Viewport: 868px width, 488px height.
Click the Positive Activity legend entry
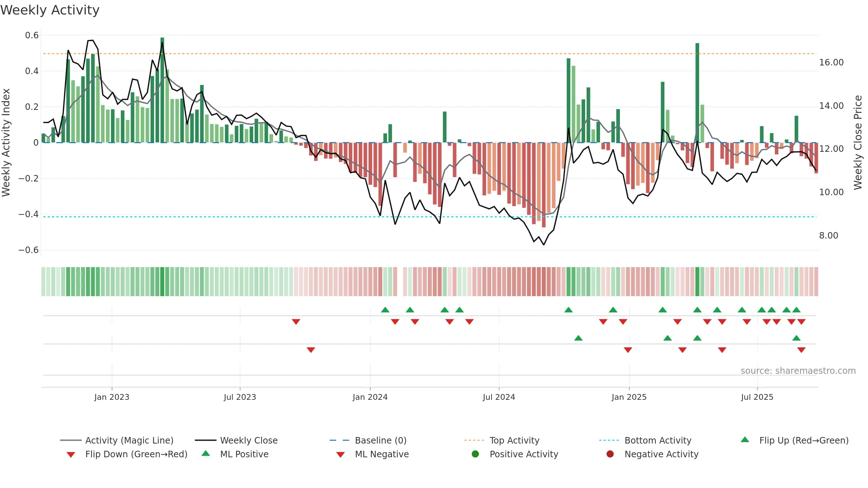515,454
